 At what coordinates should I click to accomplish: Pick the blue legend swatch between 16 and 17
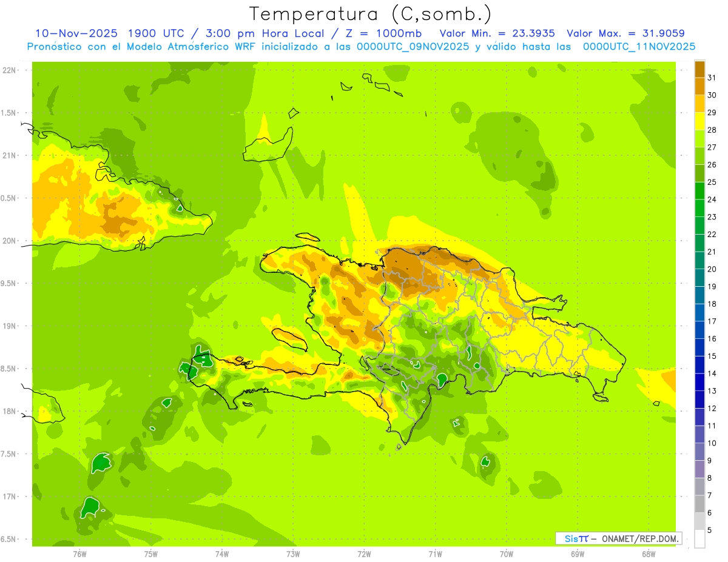699,330
